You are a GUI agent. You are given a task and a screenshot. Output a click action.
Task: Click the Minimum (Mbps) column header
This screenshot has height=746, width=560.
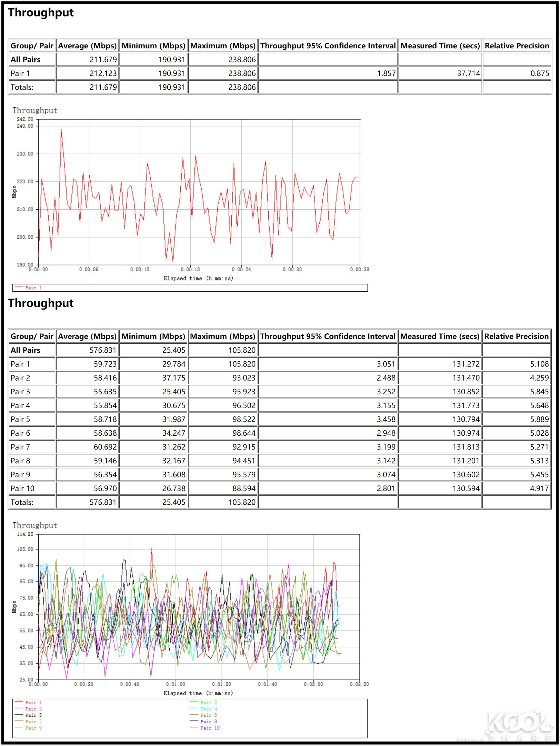(153, 46)
